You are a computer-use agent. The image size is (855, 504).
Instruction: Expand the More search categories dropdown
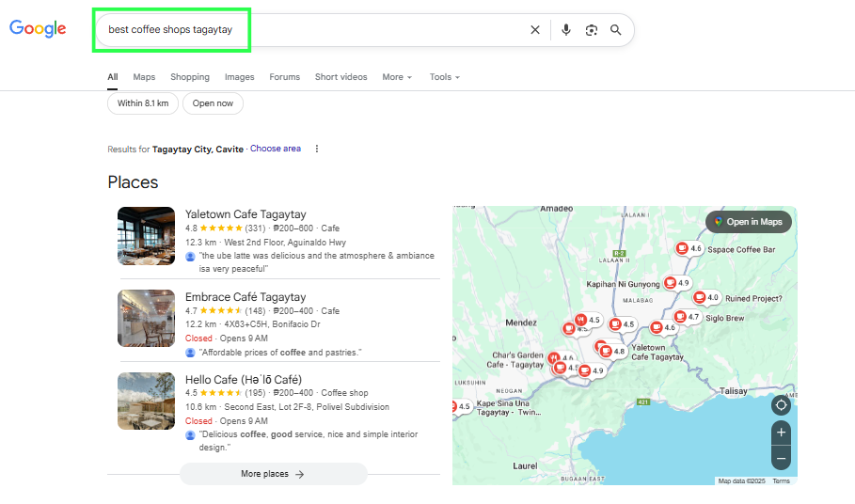tap(397, 77)
